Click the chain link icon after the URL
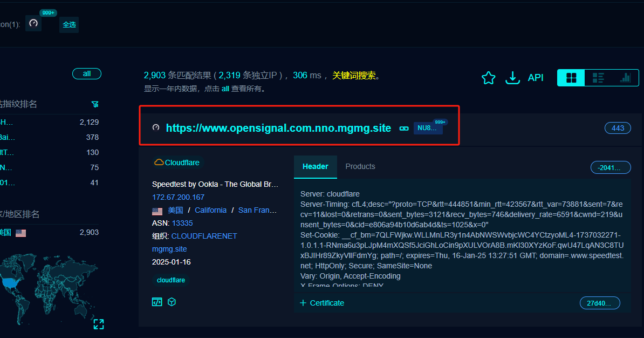 [x=404, y=129]
